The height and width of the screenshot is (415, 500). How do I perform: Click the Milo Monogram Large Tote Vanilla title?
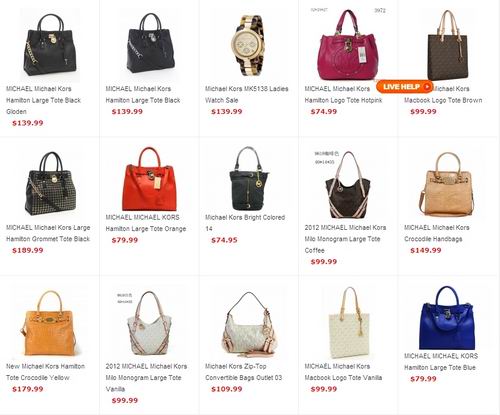[x=146, y=377]
